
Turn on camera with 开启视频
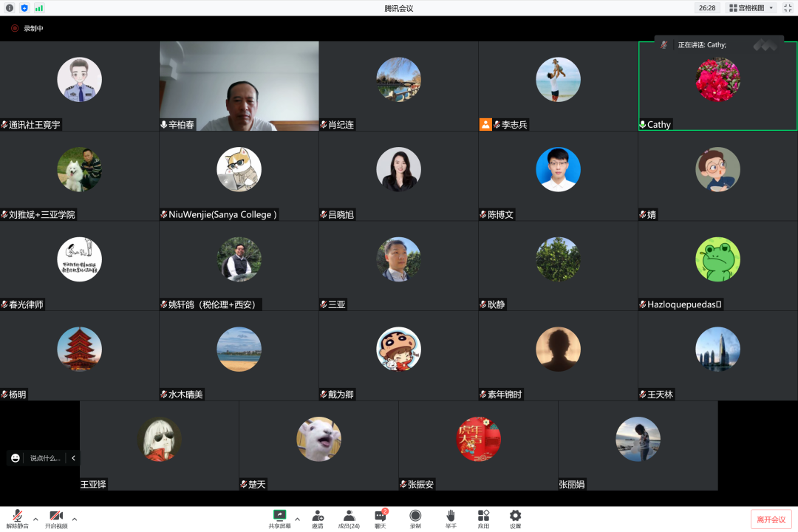(x=55, y=518)
